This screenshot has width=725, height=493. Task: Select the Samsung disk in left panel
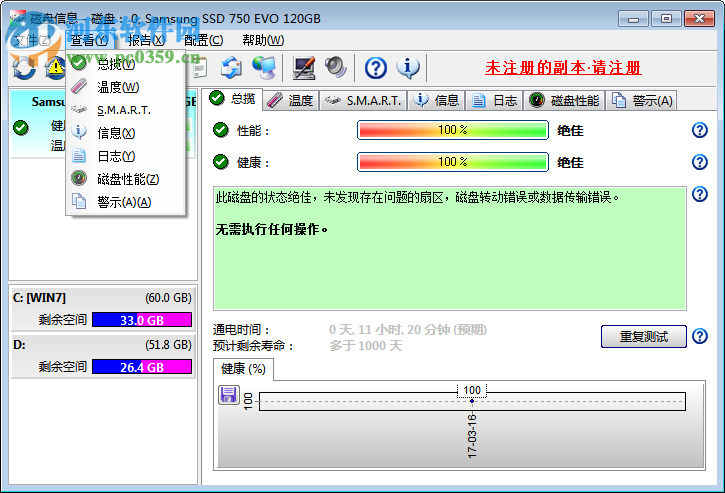104,125
